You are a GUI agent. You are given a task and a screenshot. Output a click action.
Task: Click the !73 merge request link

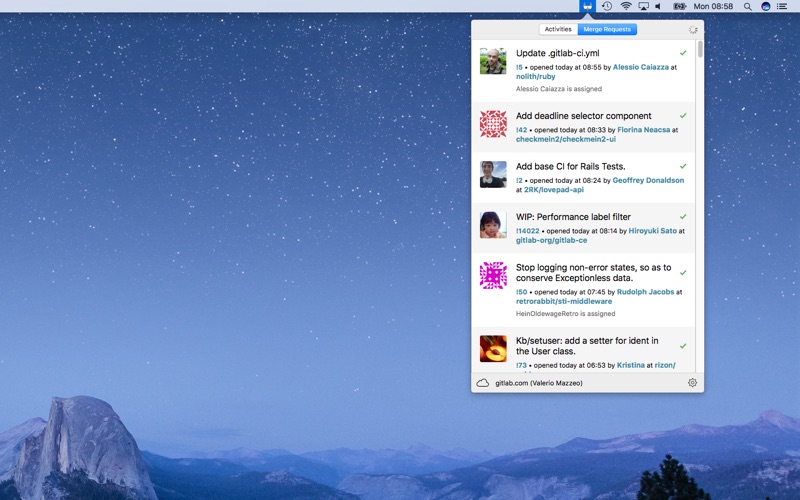coord(521,365)
